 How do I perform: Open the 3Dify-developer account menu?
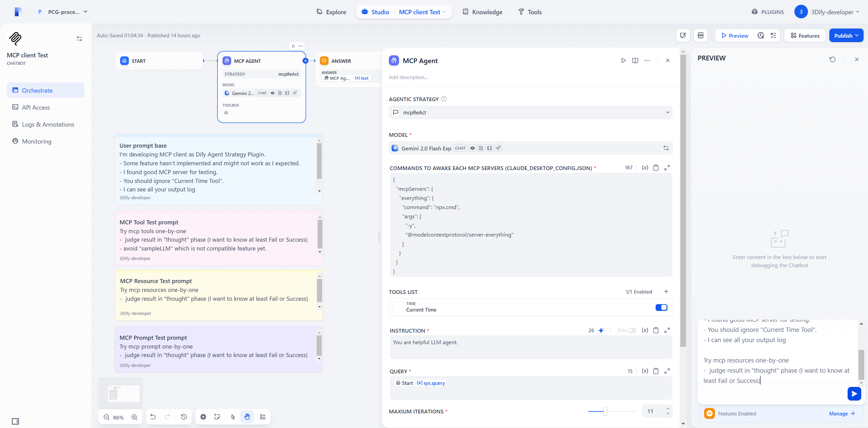pos(828,12)
